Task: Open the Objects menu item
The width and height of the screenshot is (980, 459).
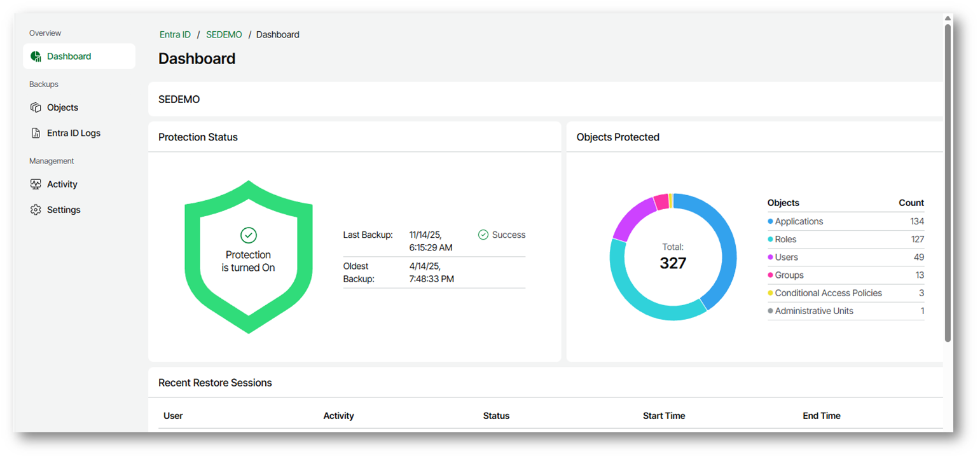Action: [62, 107]
